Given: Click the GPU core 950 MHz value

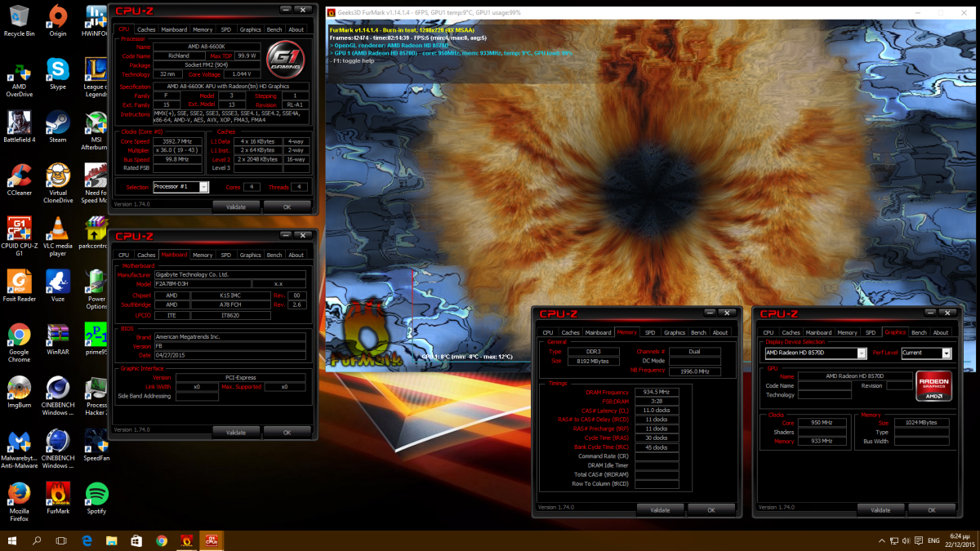Looking at the screenshot, I should point(822,422).
